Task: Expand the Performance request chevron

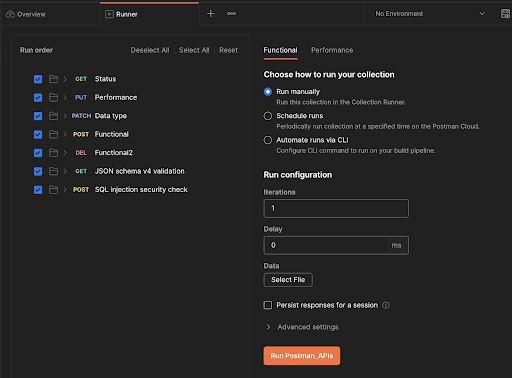Action: tap(65, 97)
